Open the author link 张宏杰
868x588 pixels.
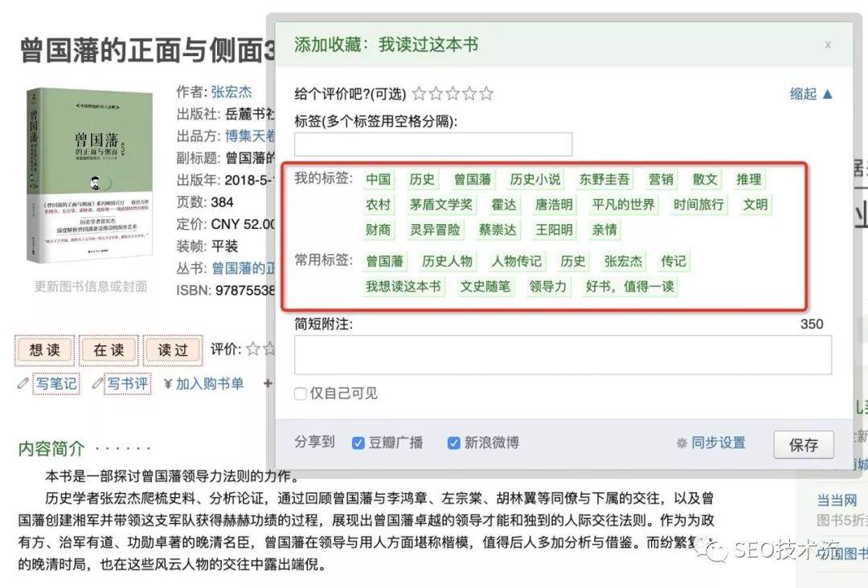click(x=231, y=92)
